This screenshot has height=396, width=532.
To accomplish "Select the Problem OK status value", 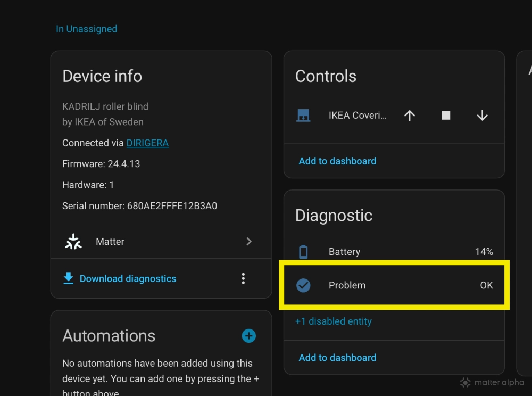I will [486, 285].
